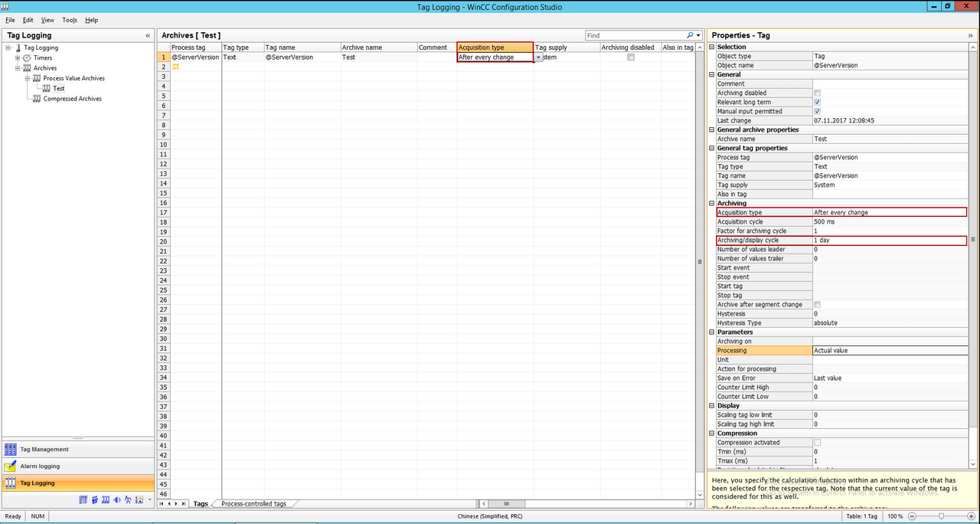Viewport: 980px width, 524px height.
Task: Click the new-row star icon in row 2
Action: 175,67
